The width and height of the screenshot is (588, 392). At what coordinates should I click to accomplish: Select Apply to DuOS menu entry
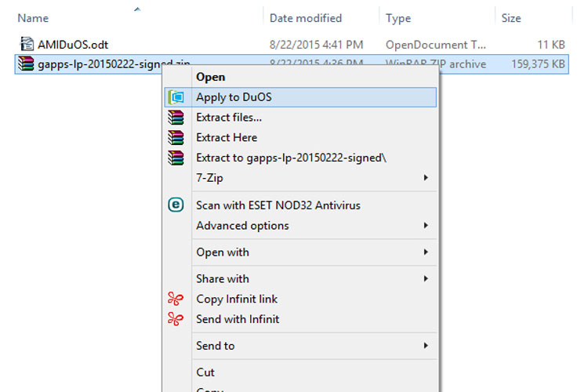[x=300, y=97]
